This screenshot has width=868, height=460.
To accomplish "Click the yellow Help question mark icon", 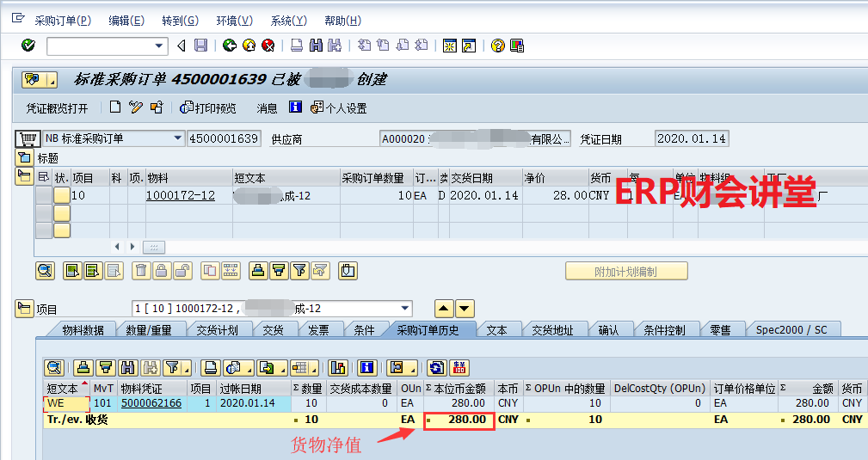I will tap(497, 46).
